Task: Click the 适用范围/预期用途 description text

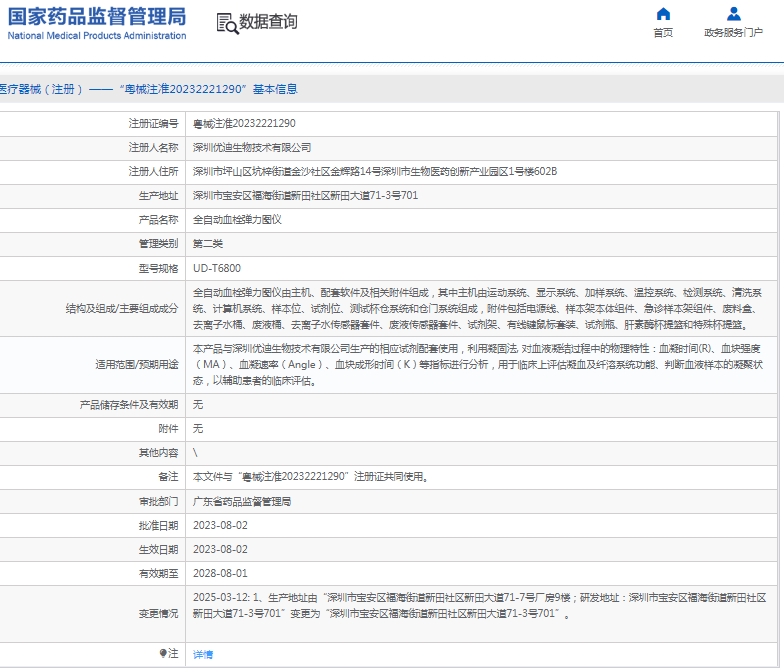Action: pyautogui.click(x=478, y=364)
